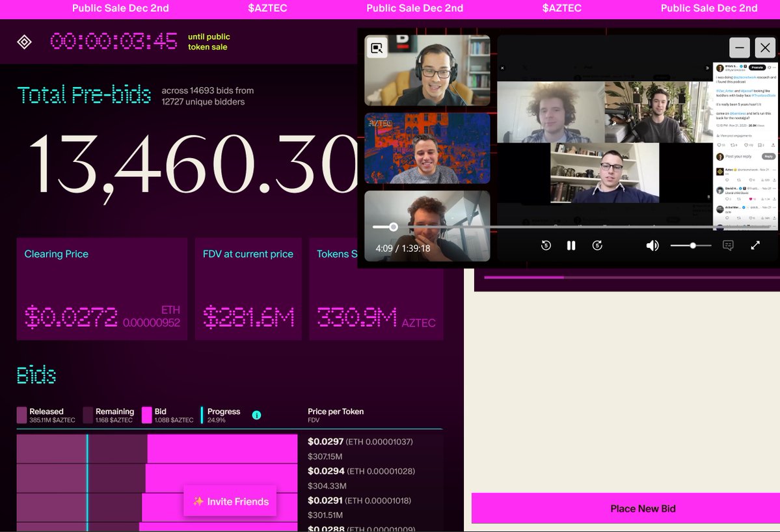This screenshot has width=780, height=532.
Task: Click the Bids section heading
Action: pyautogui.click(x=36, y=375)
